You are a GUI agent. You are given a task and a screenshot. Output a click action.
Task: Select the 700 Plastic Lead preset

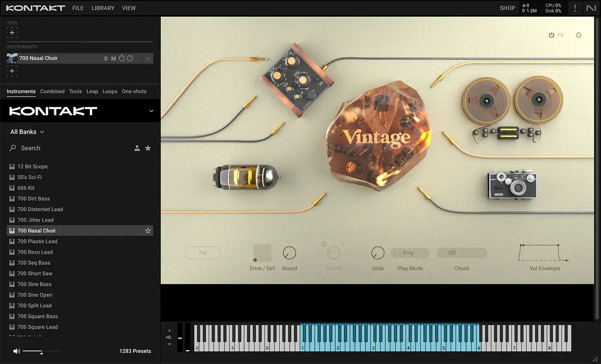[80, 241]
